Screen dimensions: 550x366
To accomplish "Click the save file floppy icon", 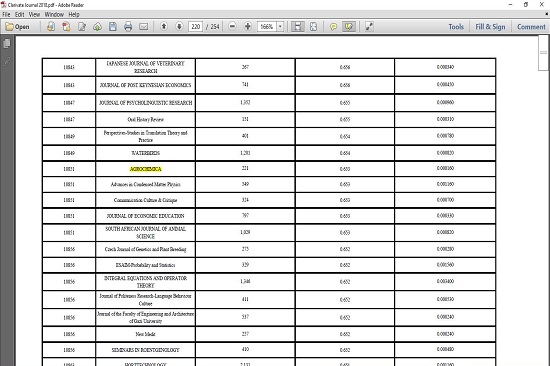I will (x=113, y=27).
